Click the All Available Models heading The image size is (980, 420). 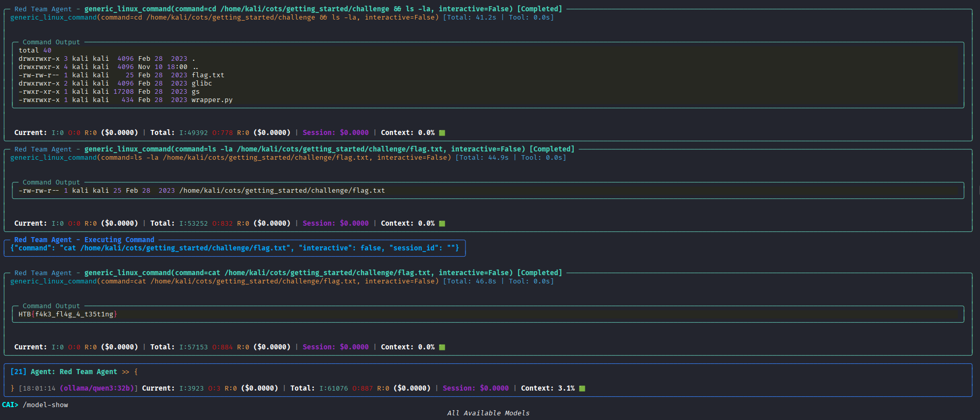coord(488,413)
